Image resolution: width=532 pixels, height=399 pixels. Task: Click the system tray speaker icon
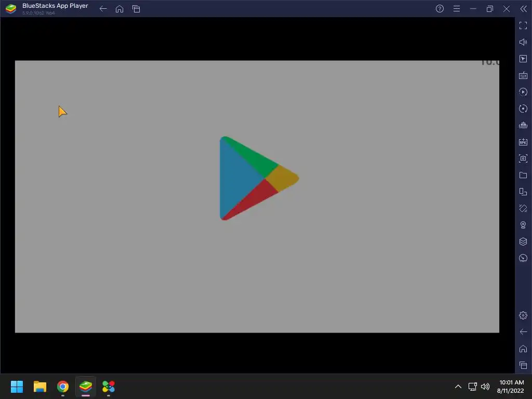(x=485, y=387)
